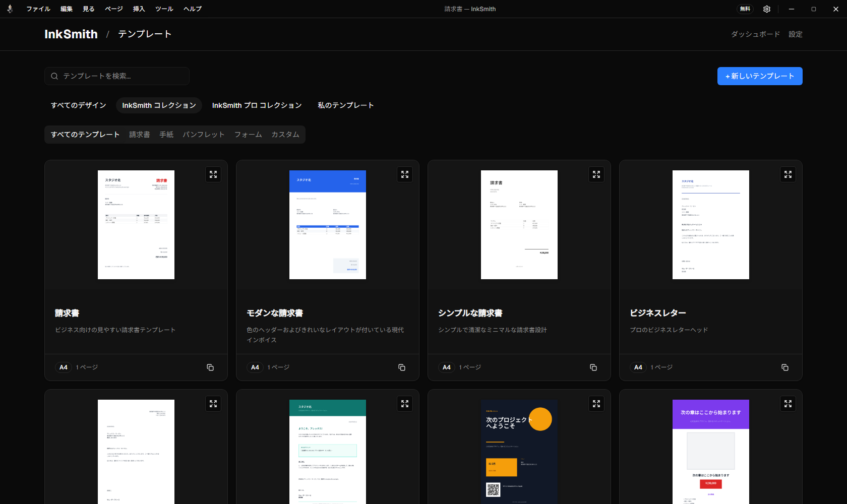Screen dimensions: 847x504
Task: Open the ビジネスレター thumbnail preview
Action: click(x=711, y=225)
